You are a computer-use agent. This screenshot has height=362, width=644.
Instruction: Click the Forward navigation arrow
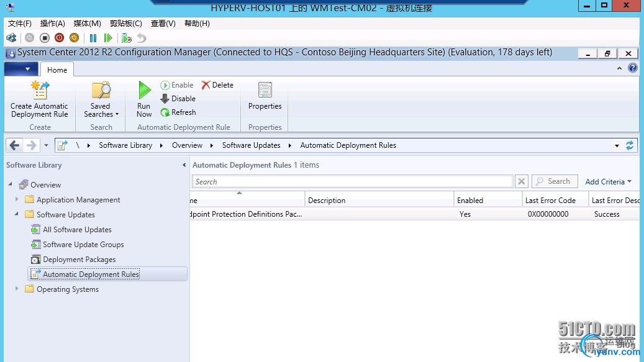(x=31, y=145)
